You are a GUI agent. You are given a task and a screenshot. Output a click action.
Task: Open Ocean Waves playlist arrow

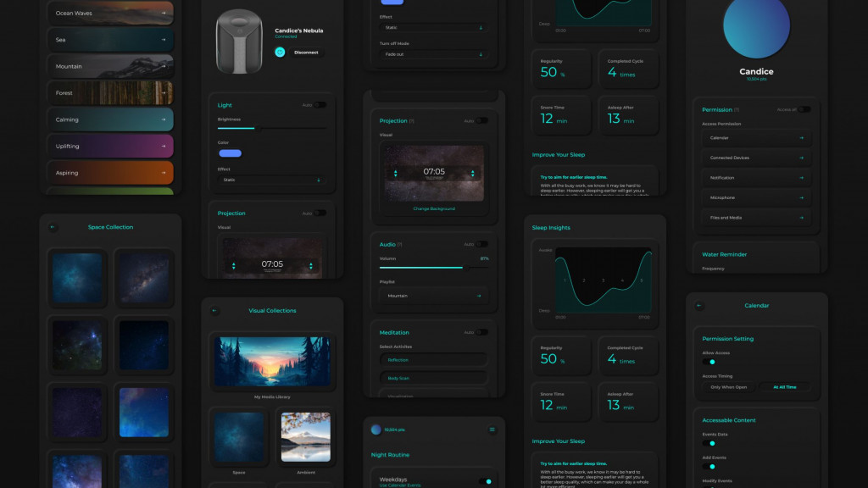pos(164,14)
